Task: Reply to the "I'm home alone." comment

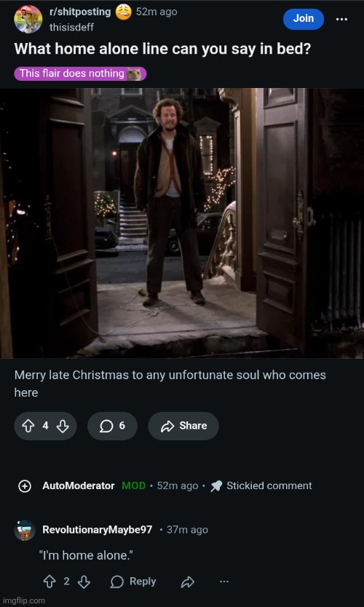Action: click(x=133, y=582)
